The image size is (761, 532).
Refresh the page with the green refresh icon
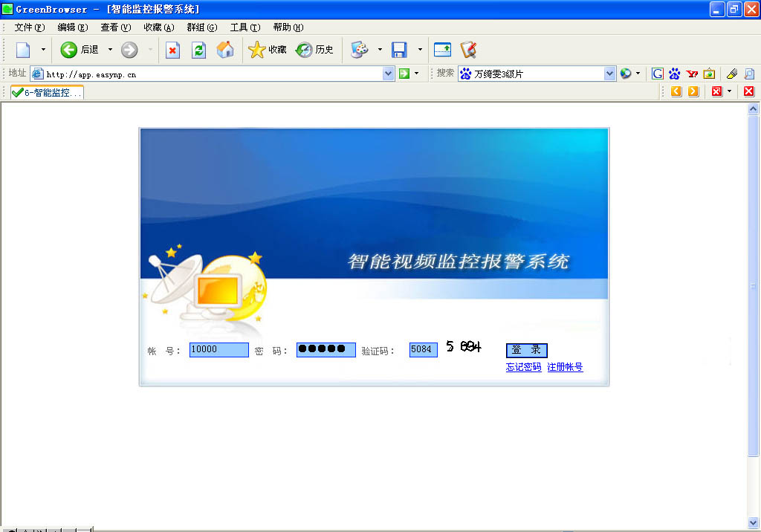(198, 50)
